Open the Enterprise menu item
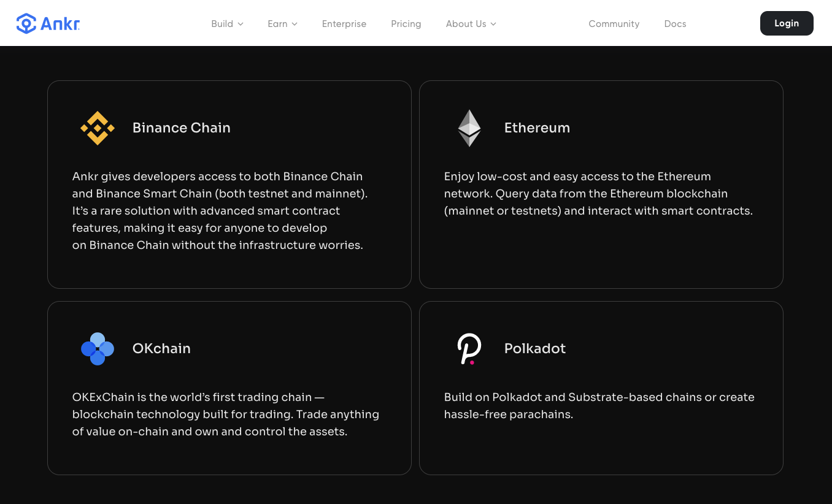This screenshot has height=504, width=832. point(344,24)
